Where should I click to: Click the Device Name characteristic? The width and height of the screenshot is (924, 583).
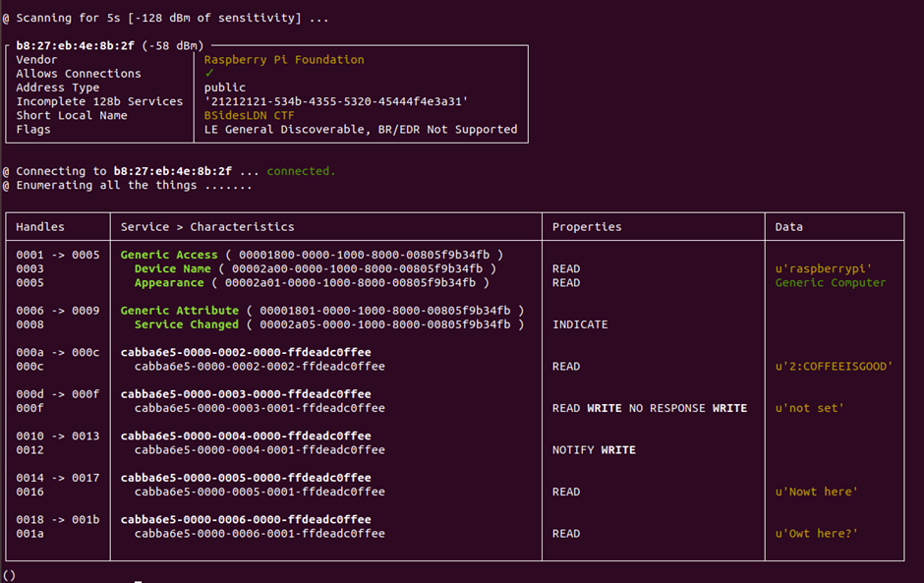click(x=173, y=268)
